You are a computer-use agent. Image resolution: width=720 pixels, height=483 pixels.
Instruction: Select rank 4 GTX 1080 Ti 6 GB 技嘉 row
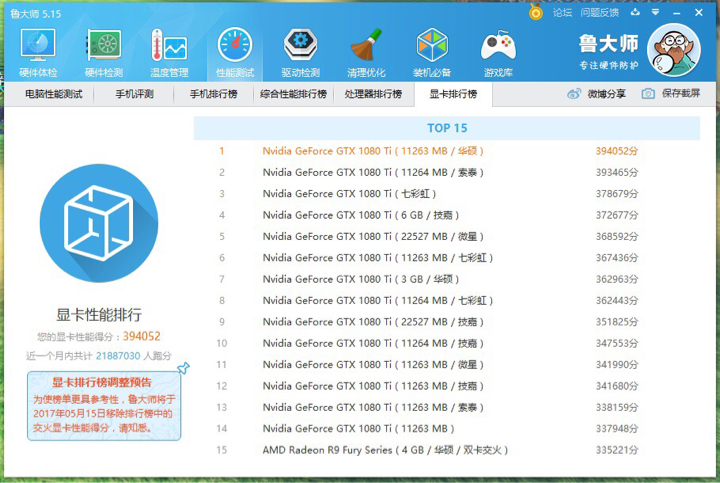point(447,215)
